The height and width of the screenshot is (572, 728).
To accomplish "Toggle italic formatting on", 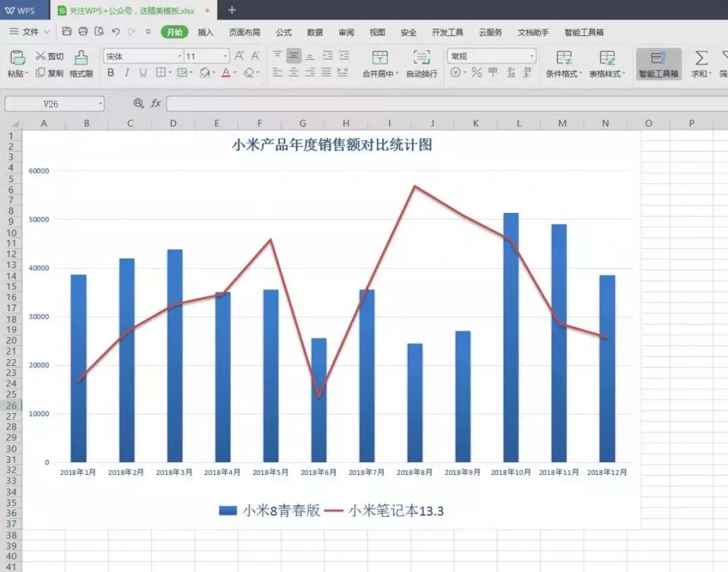I will coord(126,73).
